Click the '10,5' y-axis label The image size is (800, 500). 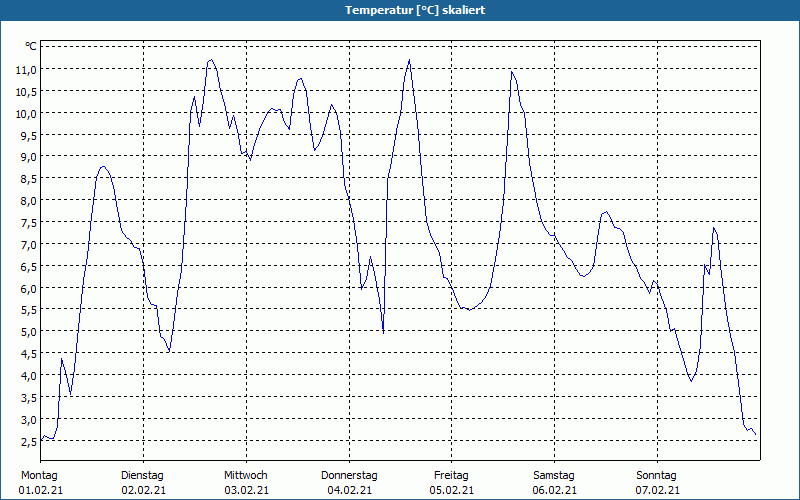tap(26, 92)
